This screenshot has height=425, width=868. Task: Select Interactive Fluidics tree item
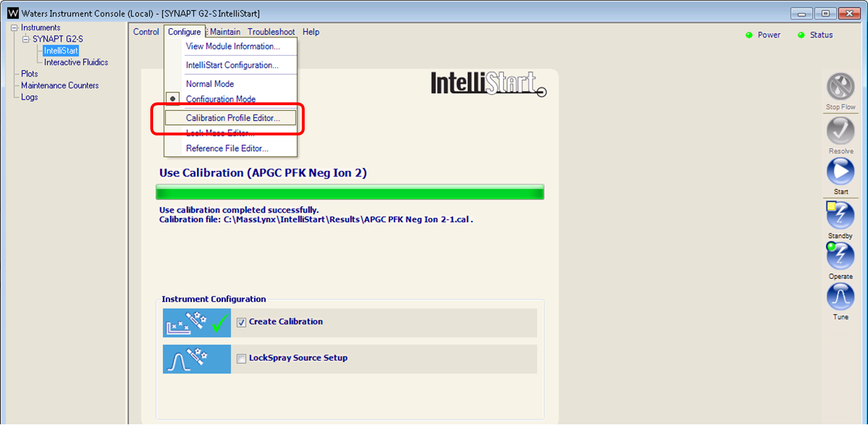pos(76,62)
